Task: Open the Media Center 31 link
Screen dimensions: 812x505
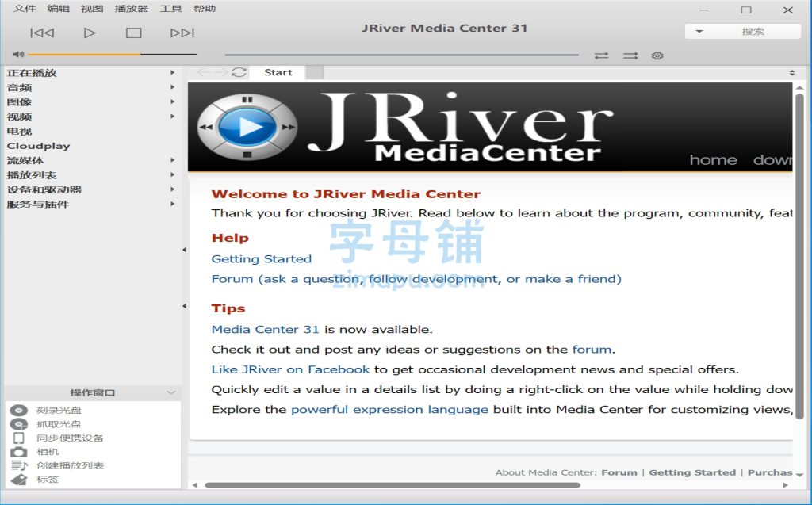Action: (x=265, y=330)
